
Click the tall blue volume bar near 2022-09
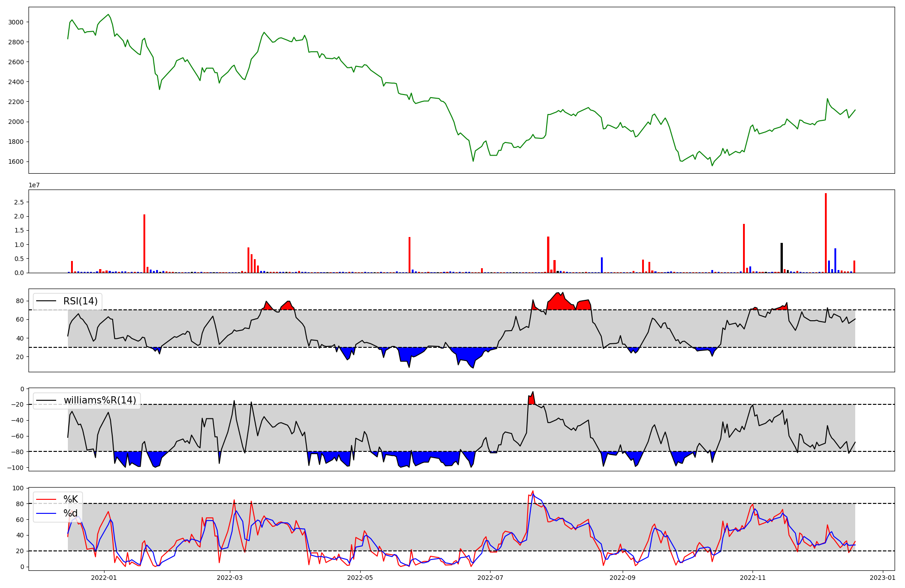click(x=602, y=265)
